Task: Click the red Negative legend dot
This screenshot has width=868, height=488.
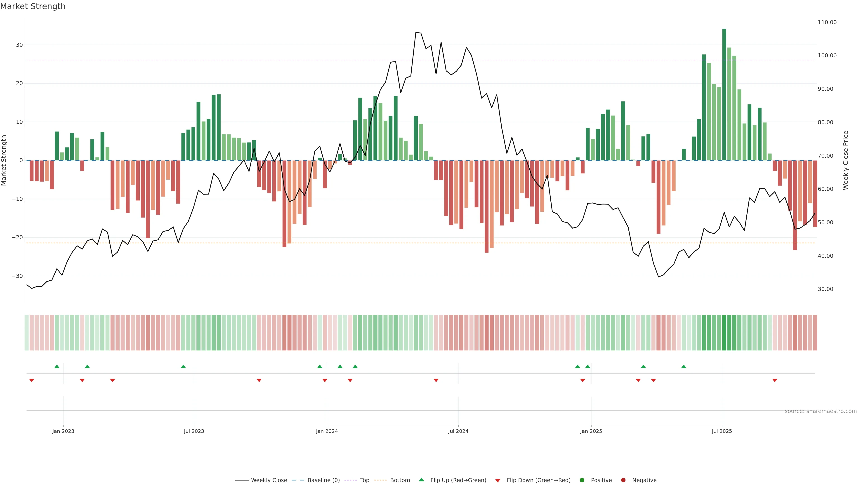Action: click(x=623, y=480)
